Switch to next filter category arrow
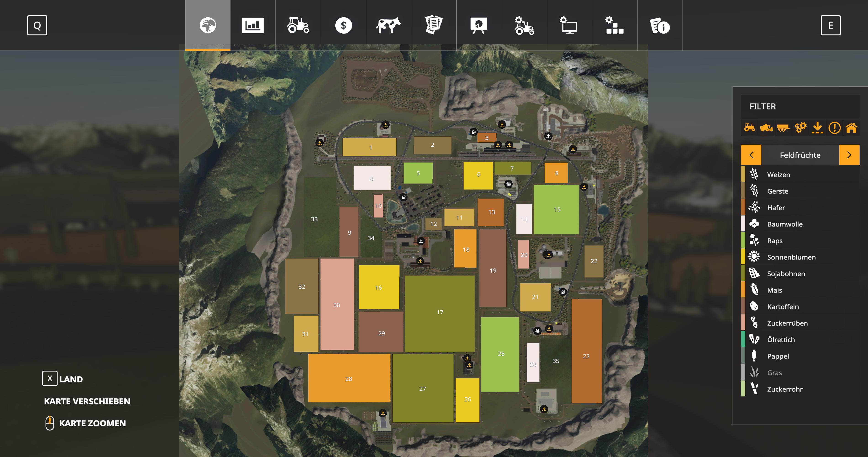Screen dimensions: 868x457 [x=849, y=155]
